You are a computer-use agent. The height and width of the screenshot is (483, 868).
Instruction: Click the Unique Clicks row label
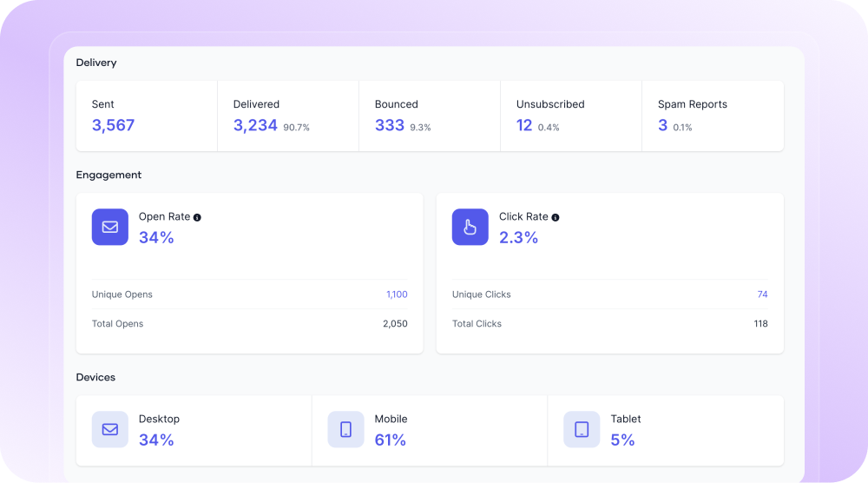(x=482, y=294)
